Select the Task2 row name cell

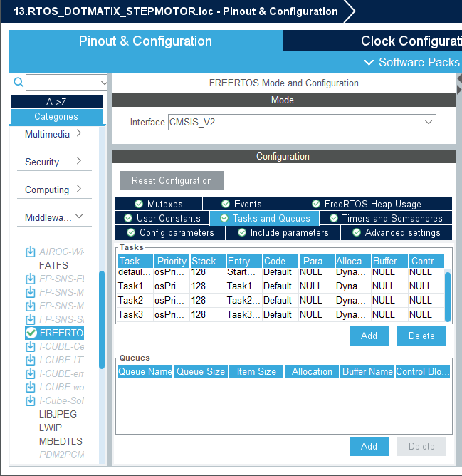(135, 300)
